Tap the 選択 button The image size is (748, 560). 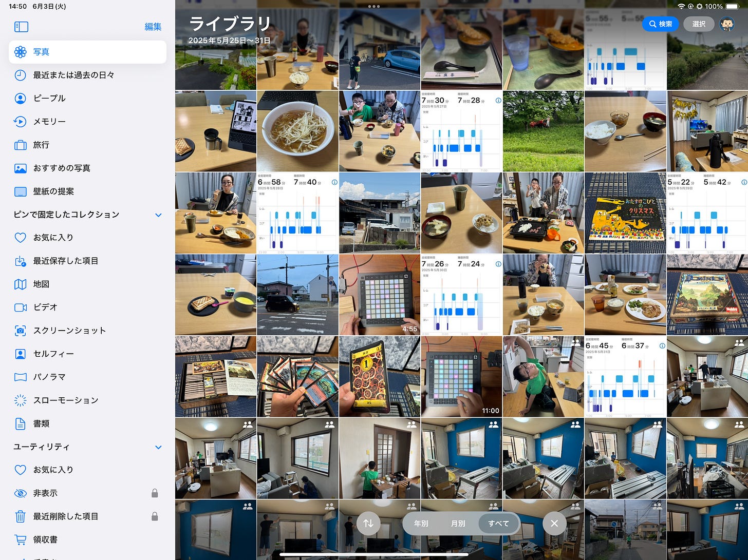pos(699,24)
